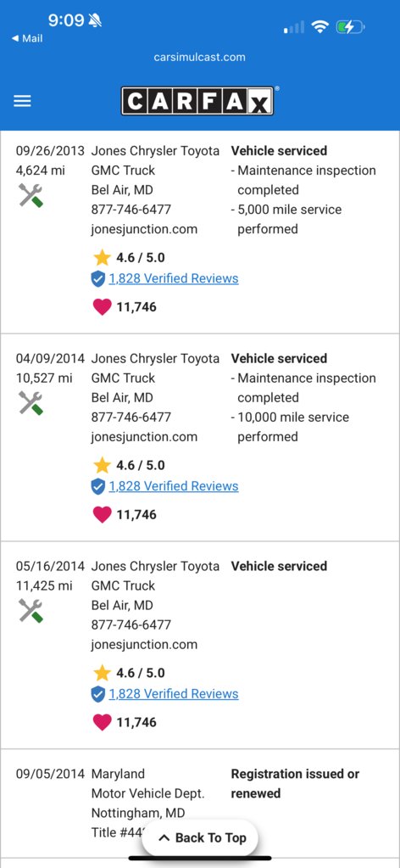The image size is (400, 868).
Task: Tap the 09/05/2014 Registration issued or renewed entry
Action: tap(200, 804)
